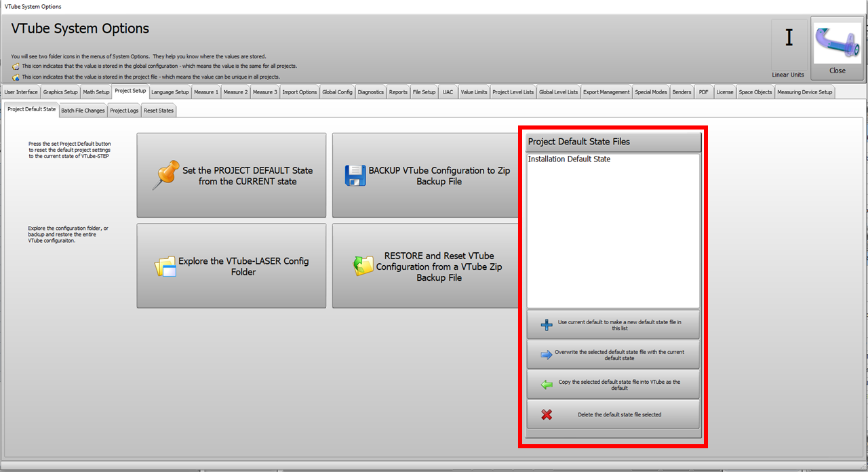Open the Diagnostics tab
The image size is (868, 472).
[x=371, y=92]
